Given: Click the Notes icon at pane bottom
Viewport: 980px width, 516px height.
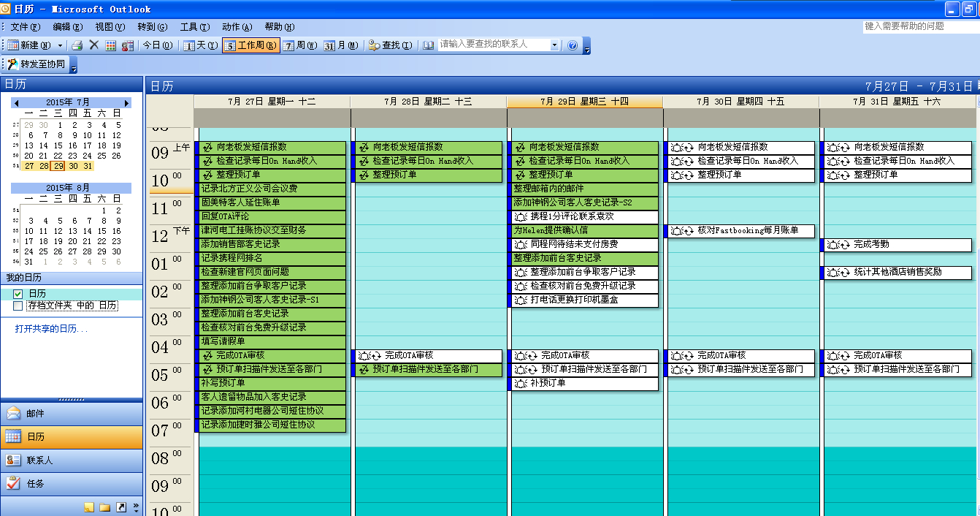Looking at the screenshot, I should click(89, 506).
